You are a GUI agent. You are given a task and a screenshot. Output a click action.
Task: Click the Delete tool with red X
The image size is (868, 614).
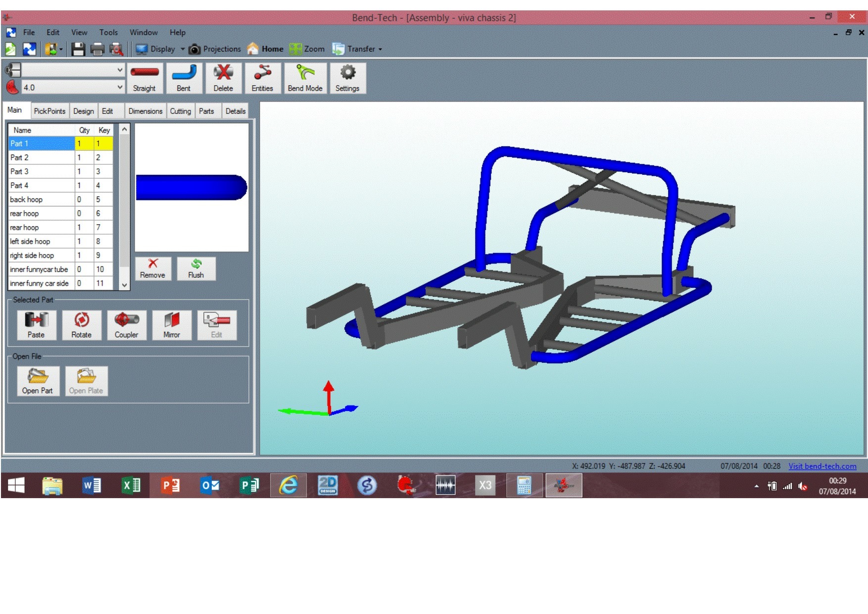[223, 78]
